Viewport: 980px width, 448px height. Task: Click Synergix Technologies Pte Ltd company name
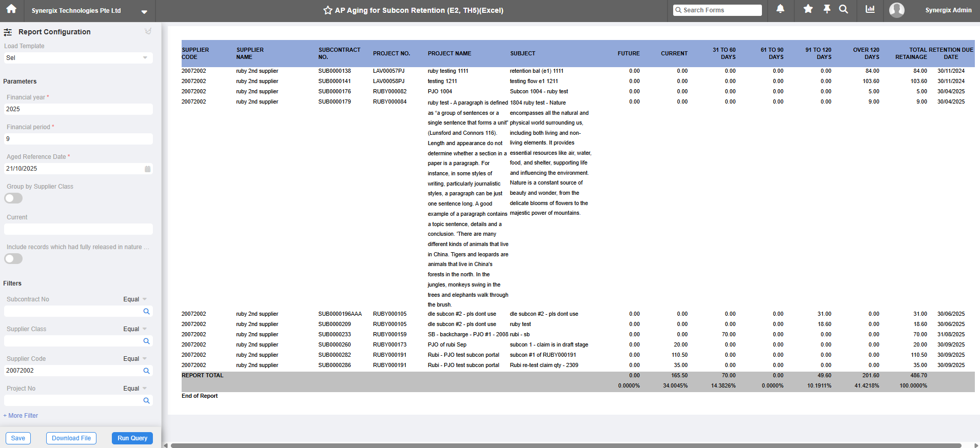76,11
